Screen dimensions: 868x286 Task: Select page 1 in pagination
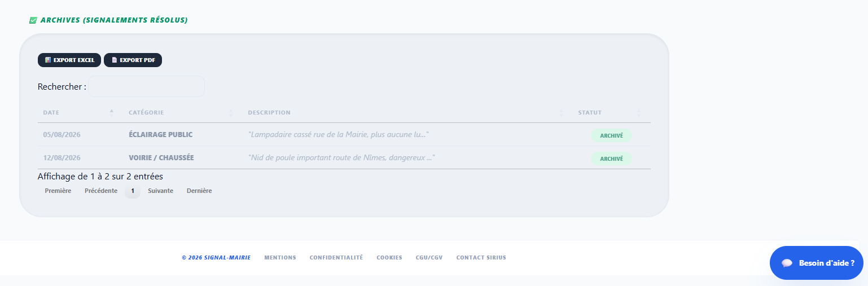click(133, 191)
